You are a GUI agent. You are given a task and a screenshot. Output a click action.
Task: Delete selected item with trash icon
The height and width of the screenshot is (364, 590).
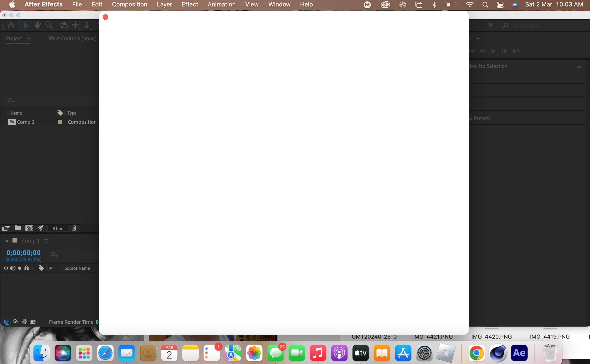pos(74,228)
